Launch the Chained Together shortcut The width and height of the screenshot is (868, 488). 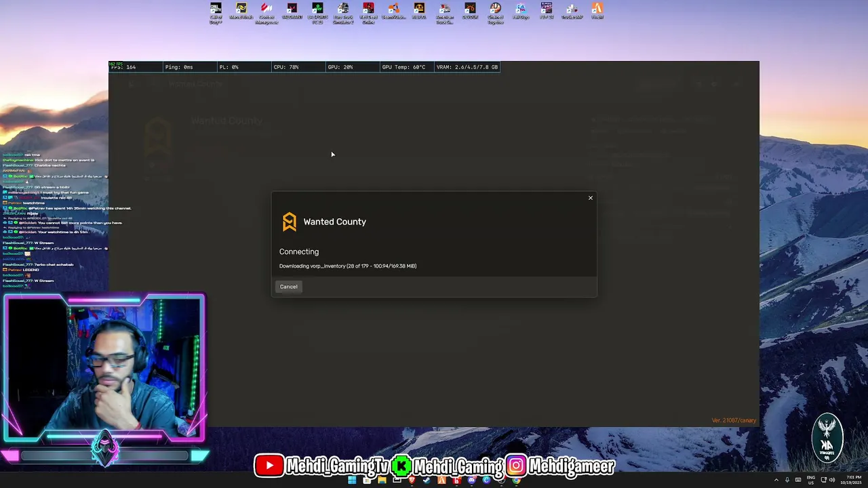(x=496, y=13)
